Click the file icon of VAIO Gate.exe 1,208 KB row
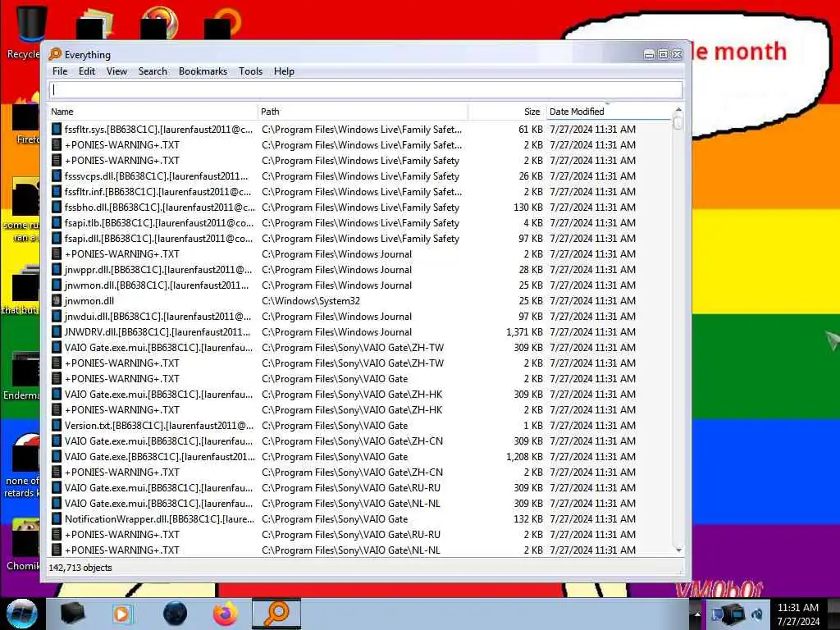 click(57, 456)
